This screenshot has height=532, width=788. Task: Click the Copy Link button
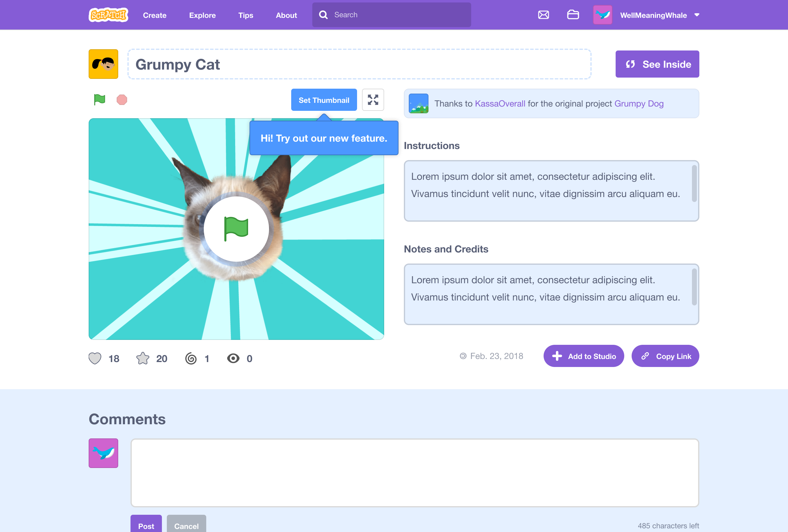665,356
